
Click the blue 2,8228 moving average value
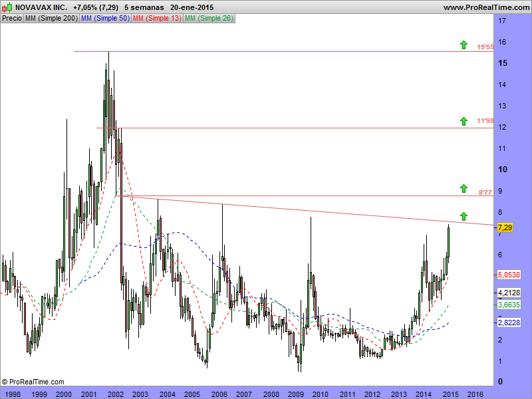[x=509, y=323]
